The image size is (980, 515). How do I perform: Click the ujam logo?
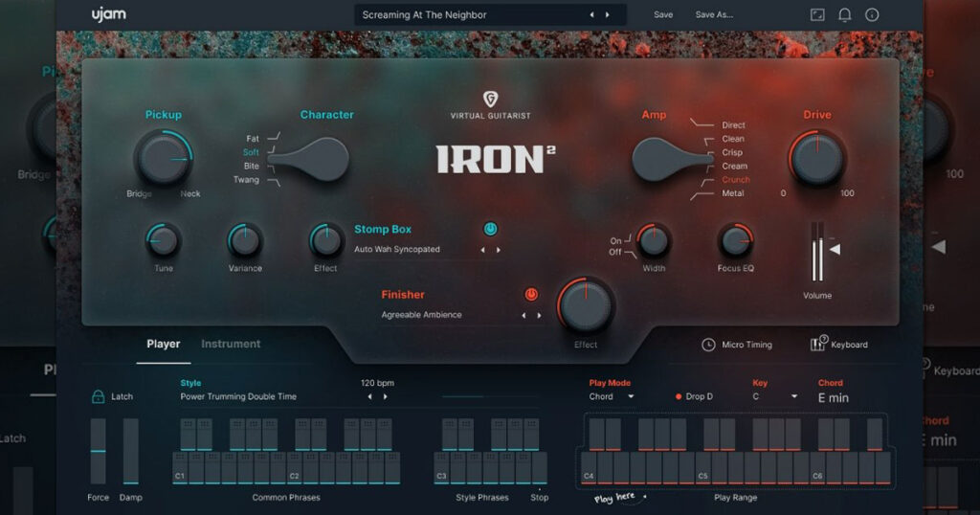click(x=108, y=14)
